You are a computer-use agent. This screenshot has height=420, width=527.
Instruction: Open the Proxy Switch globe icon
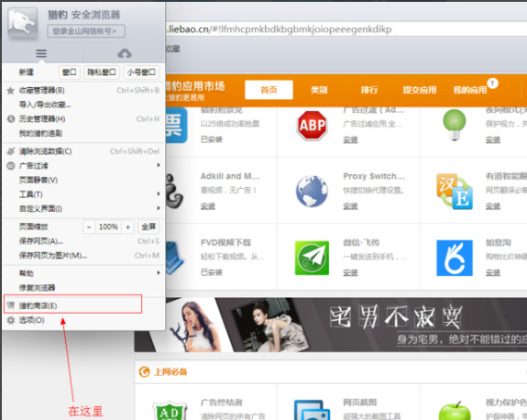[x=312, y=191]
